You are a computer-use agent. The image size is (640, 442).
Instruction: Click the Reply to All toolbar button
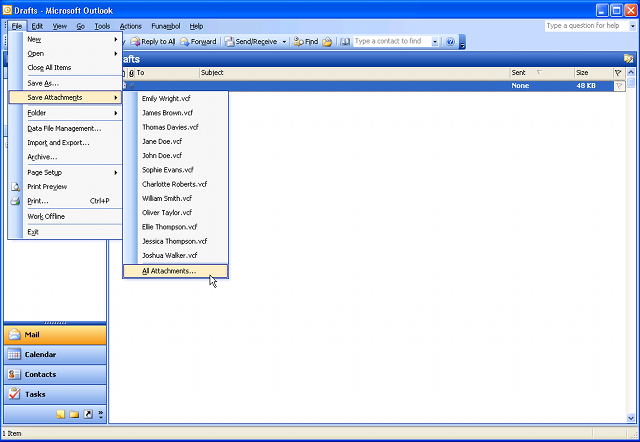(153, 41)
